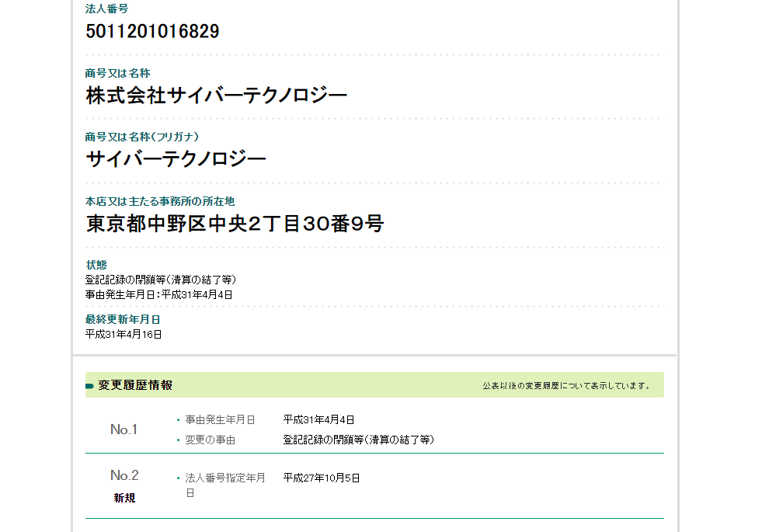Click 登記記録の閉鎖等 reason in history No.1
The width and height of the screenshot is (776, 532).
[359, 440]
